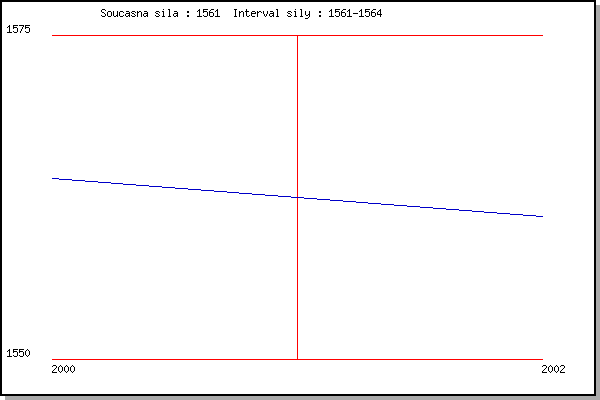This screenshot has width=600, height=400.
Task: Click the x-axis label 2002
Action: click(x=553, y=369)
